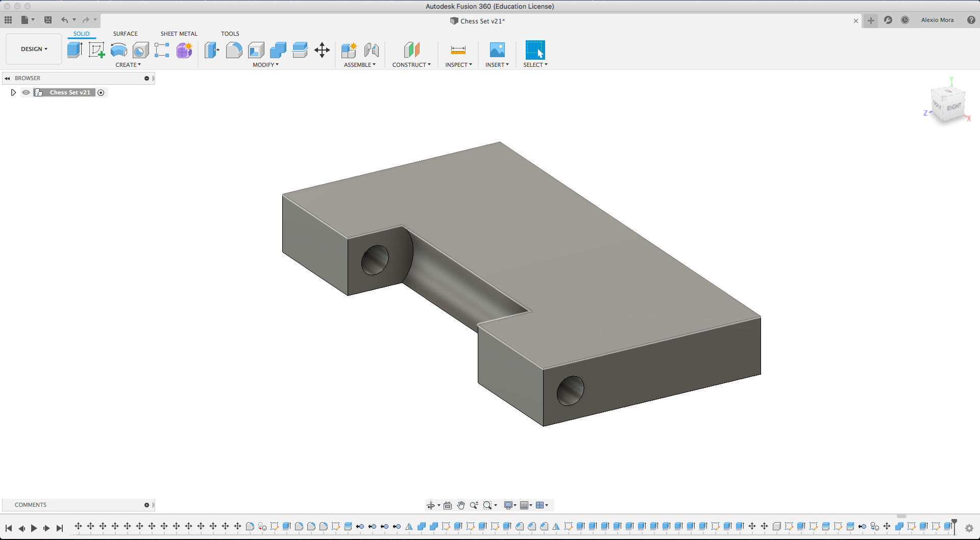This screenshot has width=980, height=540.
Task: Jump to the end of the timeline
Action: point(60,528)
